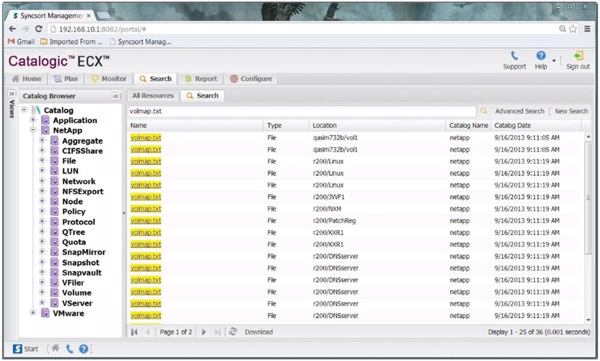Expand the Application tree node

coord(33,120)
